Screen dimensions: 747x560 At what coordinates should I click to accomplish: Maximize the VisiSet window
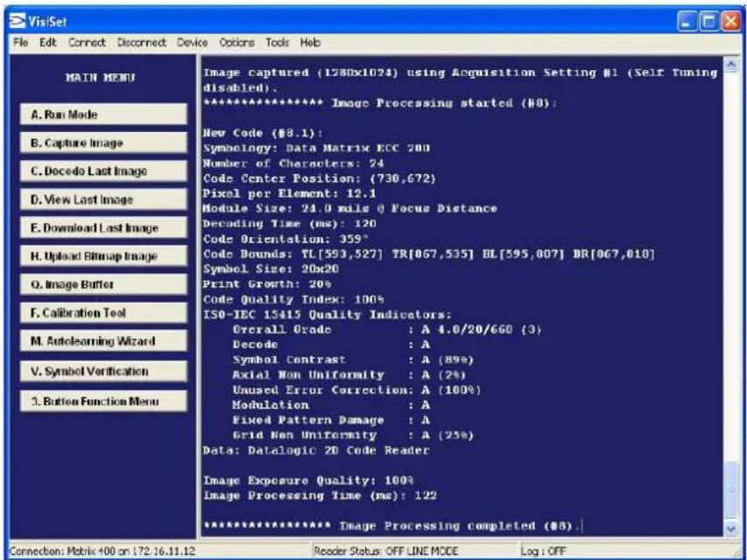click(x=708, y=21)
